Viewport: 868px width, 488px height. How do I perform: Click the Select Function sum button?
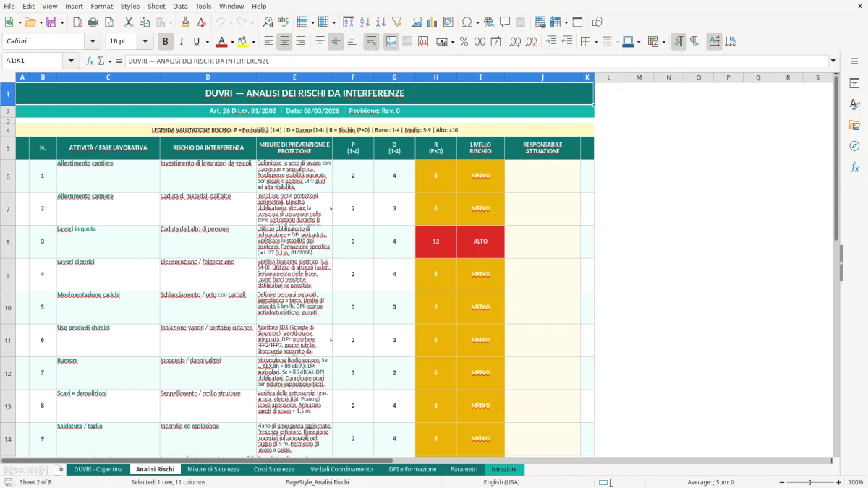pyautogui.click(x=101, y=61)
